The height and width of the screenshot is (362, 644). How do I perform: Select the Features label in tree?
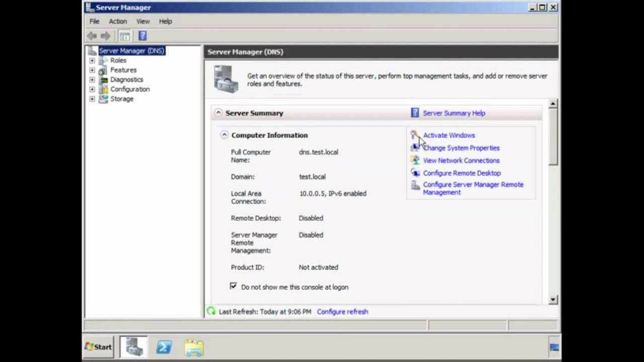click(123, 70)
